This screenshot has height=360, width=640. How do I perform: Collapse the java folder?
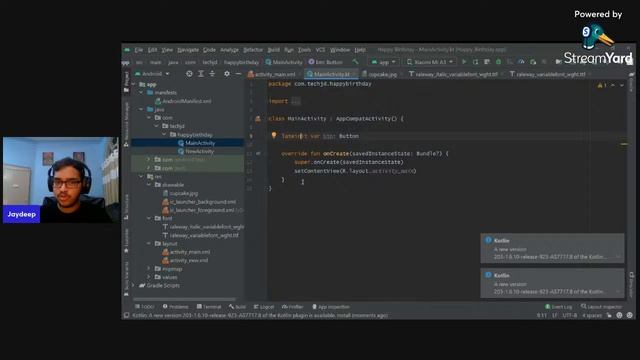pos(141,109)
